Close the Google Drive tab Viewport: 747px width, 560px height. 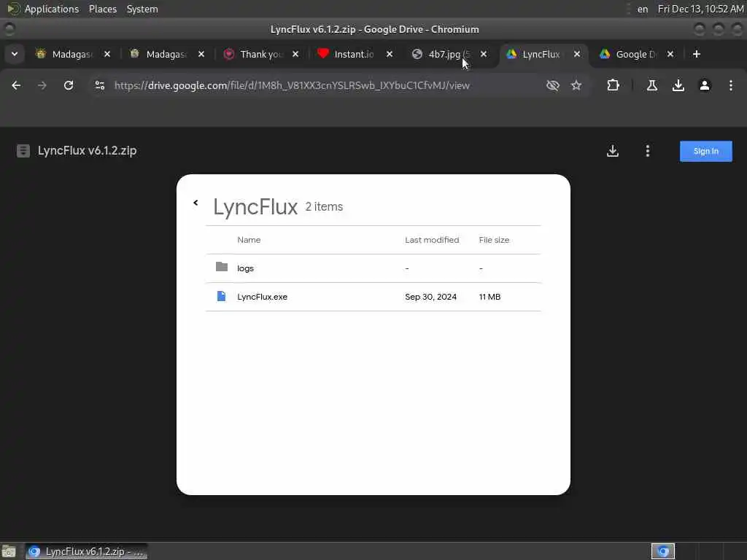click(670, 54)
